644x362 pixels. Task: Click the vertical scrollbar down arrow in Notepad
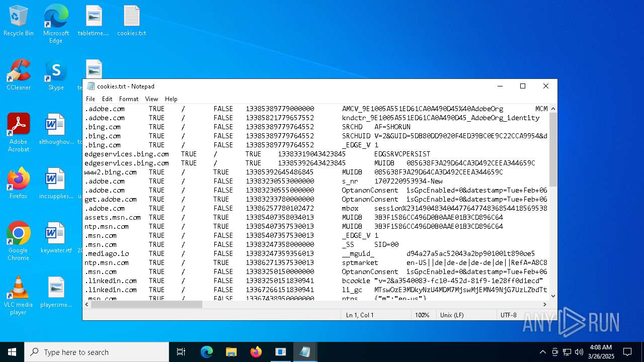[553, 296]
